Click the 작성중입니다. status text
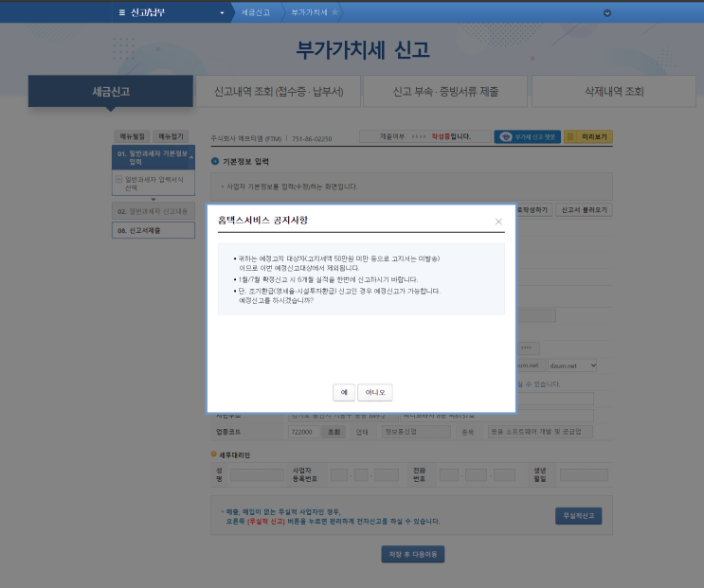The width and height of the screenshot is (704, 588). click(x=451, y=136)
